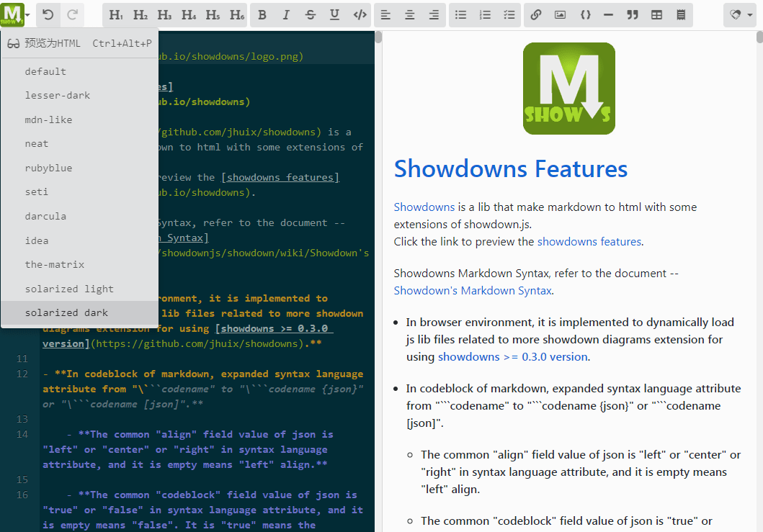Select the rubyblue theme
The width and height of the screenshot is (763, 532).
point(80,168)
